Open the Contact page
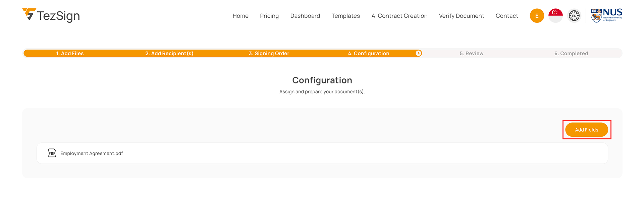This screenshot has width=644, height=201. click(x=506, y=16)
